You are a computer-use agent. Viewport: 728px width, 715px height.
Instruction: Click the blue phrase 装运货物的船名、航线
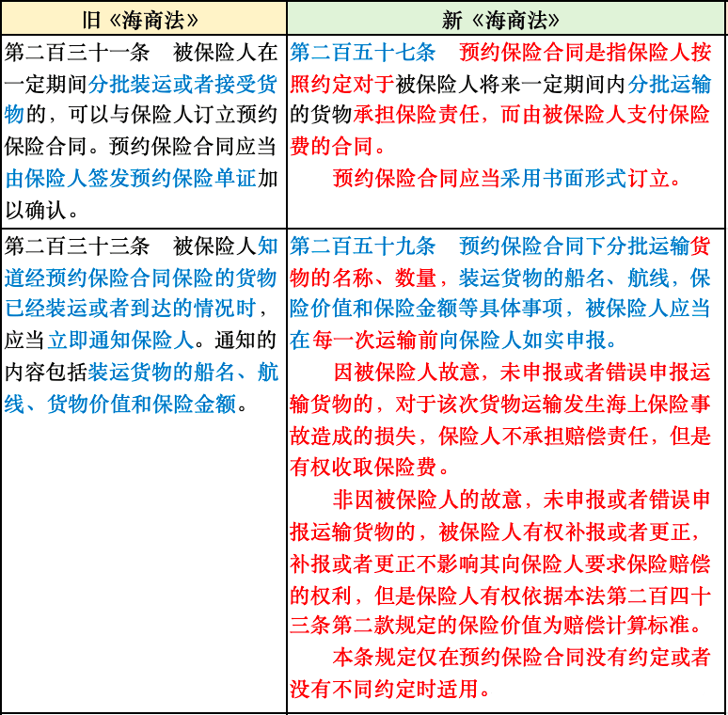coord(183,372)
